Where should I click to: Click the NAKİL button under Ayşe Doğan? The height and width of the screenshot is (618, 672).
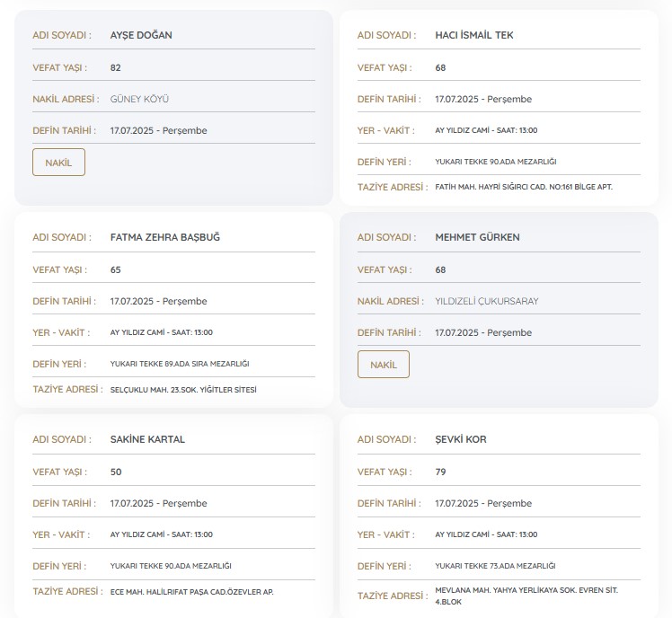[x=58, y=163]
